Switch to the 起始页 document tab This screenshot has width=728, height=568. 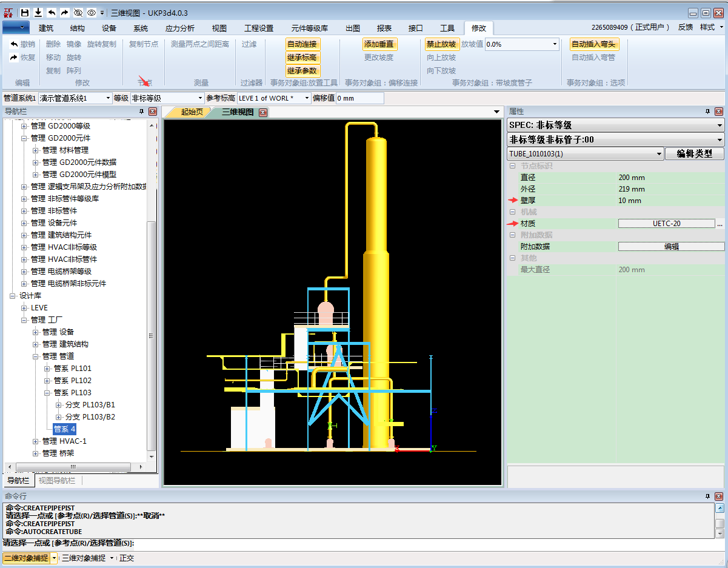192,112
